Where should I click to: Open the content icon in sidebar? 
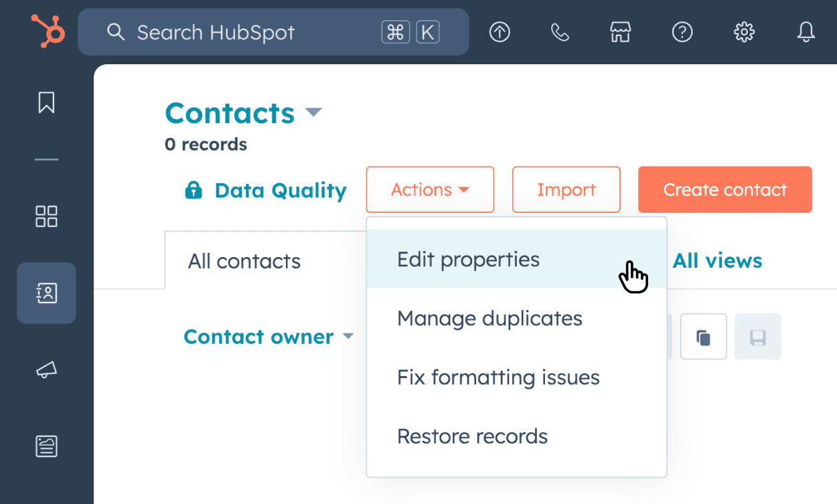pos(46,446)
